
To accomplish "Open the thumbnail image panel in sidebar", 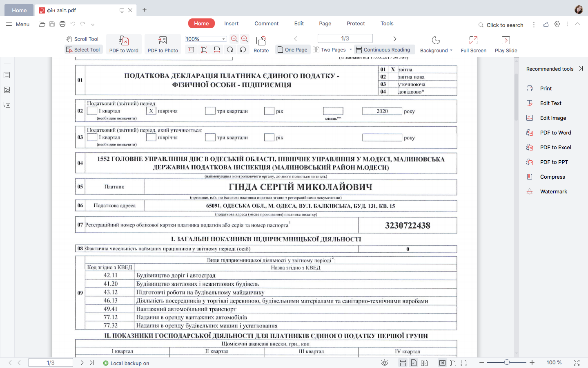I will 7,90.
